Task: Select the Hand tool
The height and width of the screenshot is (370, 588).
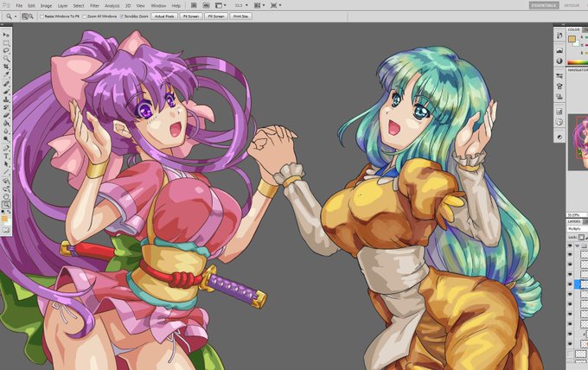Action: (x=6, y=196)
